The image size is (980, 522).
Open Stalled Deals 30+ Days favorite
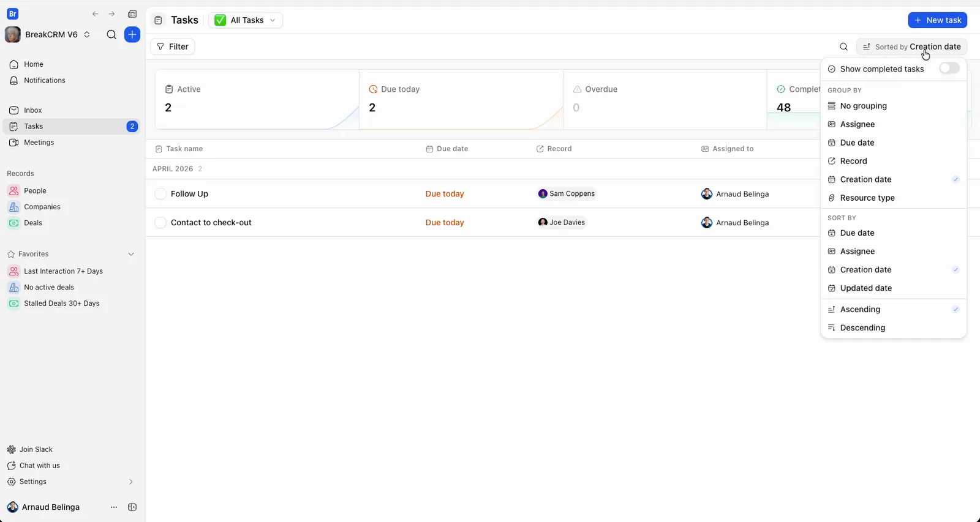click(x=72, y=304)
